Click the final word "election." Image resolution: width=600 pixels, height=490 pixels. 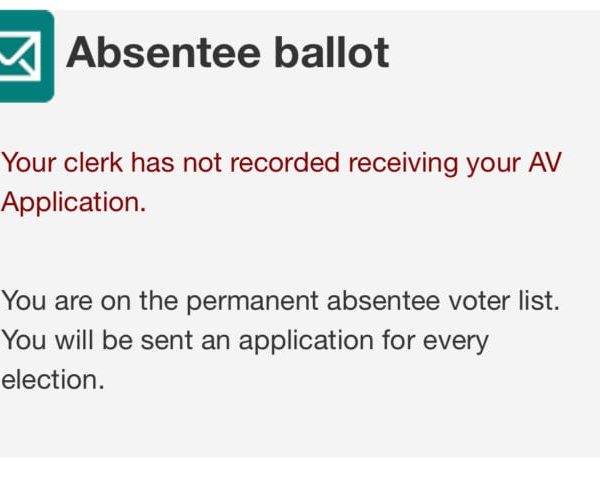(x=52, y=380)
